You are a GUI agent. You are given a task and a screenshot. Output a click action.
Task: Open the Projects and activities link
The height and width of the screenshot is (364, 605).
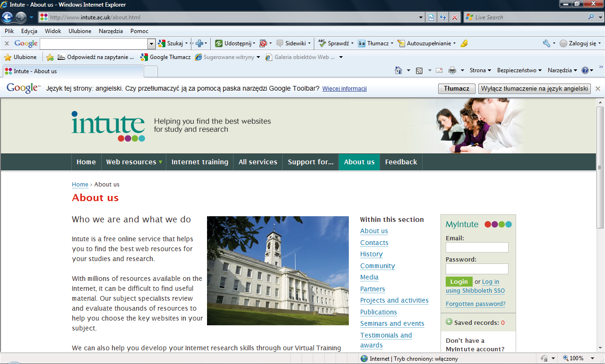click(394, 300)
